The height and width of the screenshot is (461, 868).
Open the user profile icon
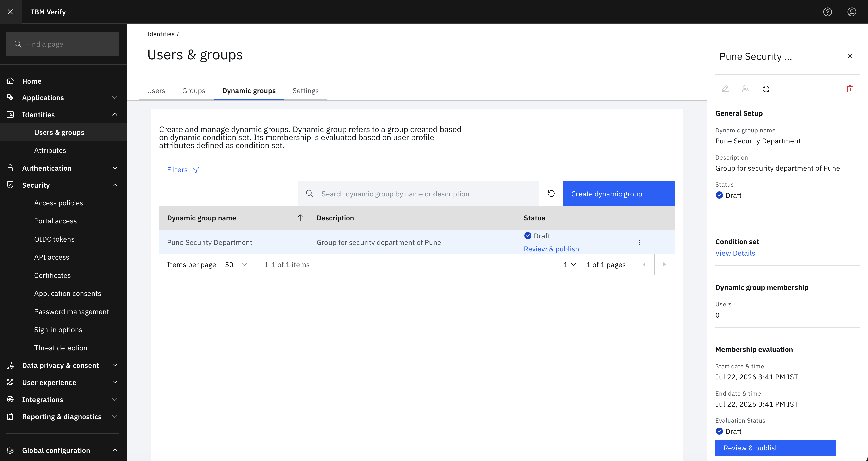[852, 12]
